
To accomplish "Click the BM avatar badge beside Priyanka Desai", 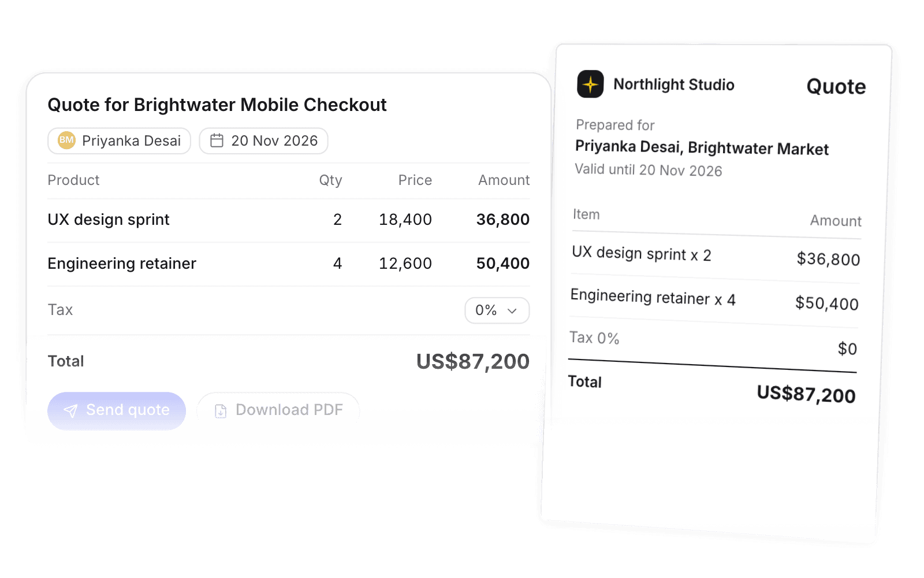I will tap(66, 140).
